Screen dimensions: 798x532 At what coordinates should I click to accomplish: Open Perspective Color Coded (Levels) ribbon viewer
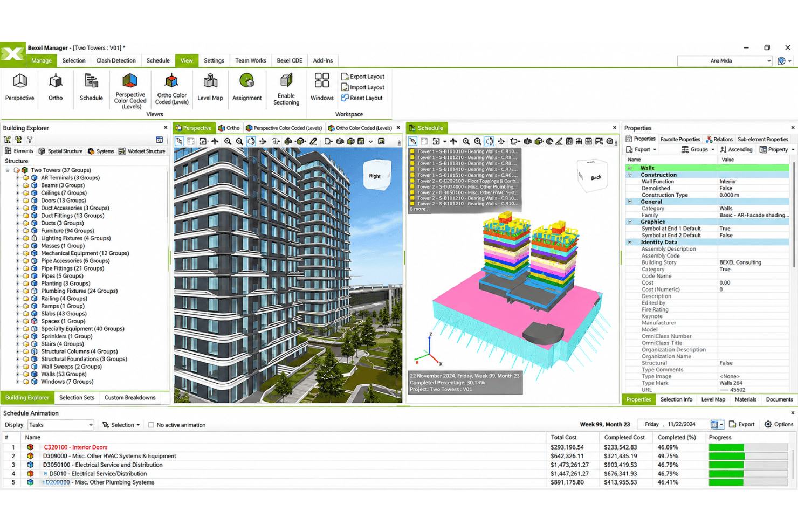130,91
